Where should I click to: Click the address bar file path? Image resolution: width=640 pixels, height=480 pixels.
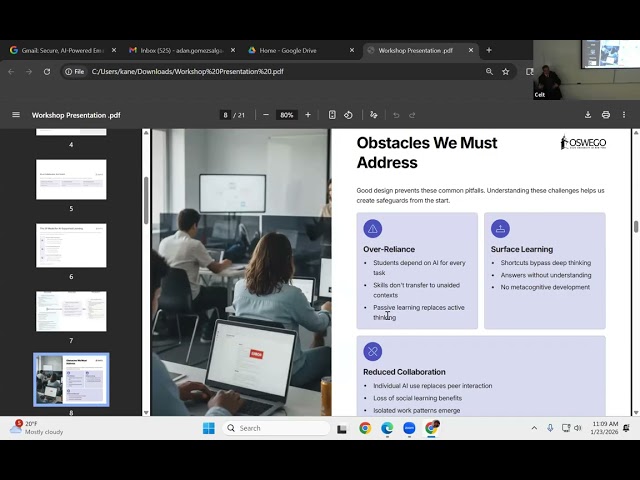pyautogui.click(x=188, y=71)
